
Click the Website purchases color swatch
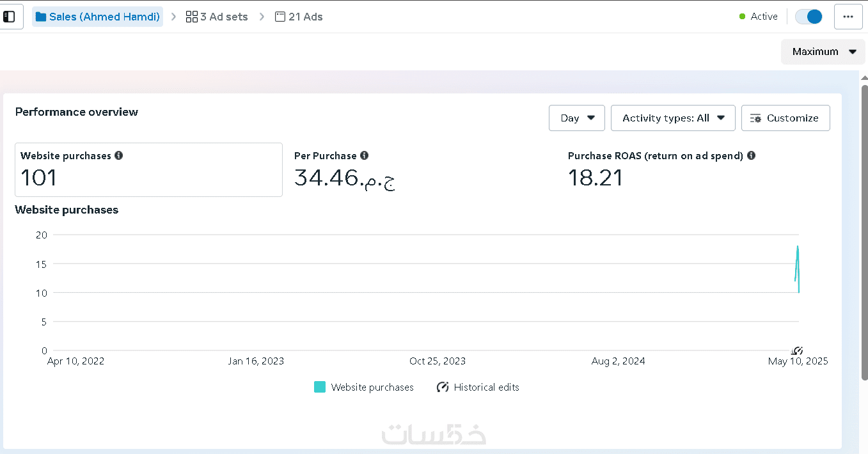coord(320,387)
